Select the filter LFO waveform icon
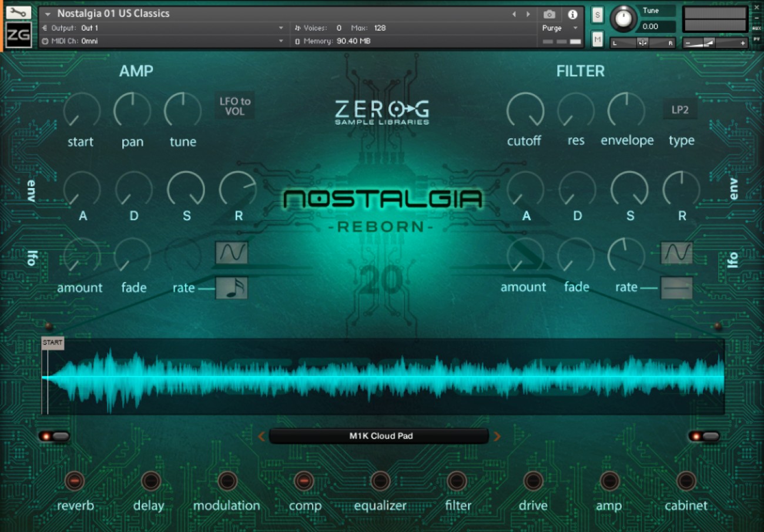Image resolution: width=764 pixels, height=532 pixels. click(676, 253)
